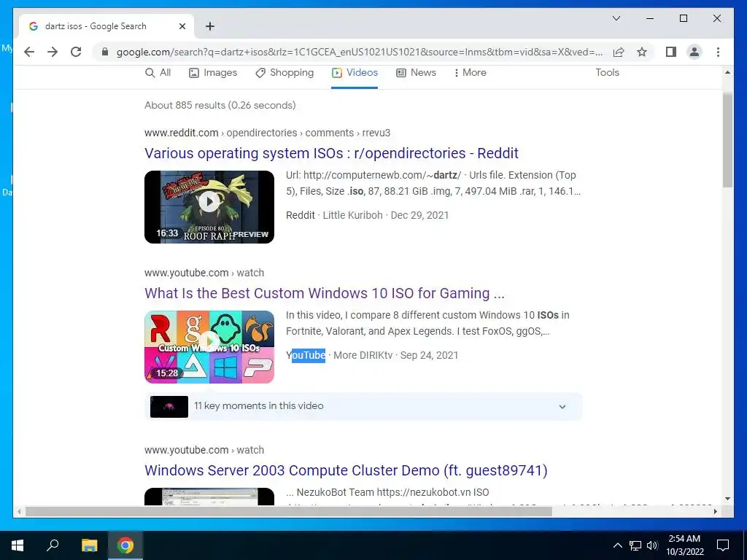Open the search Tools options
Screen dimensions: 747x560
tap(607, 72)
